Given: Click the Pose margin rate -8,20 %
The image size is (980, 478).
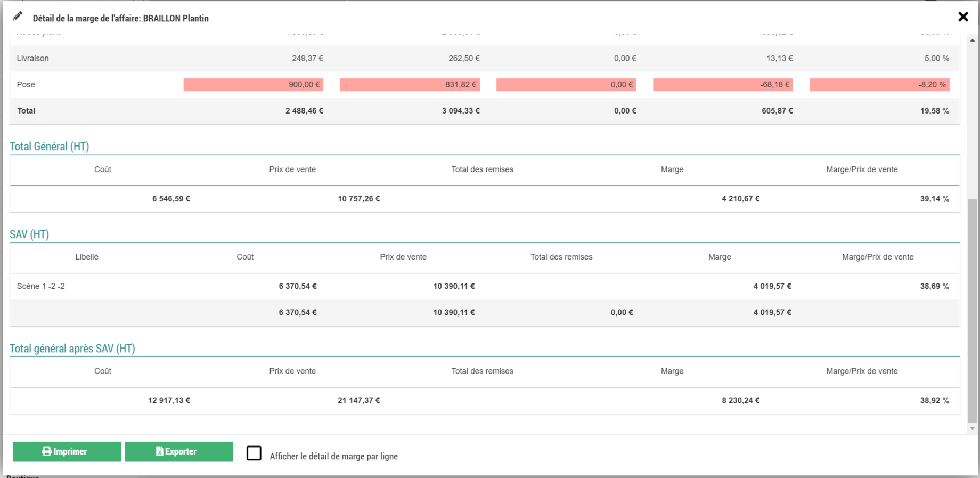Looking at the screenshot, I should 879,85.
